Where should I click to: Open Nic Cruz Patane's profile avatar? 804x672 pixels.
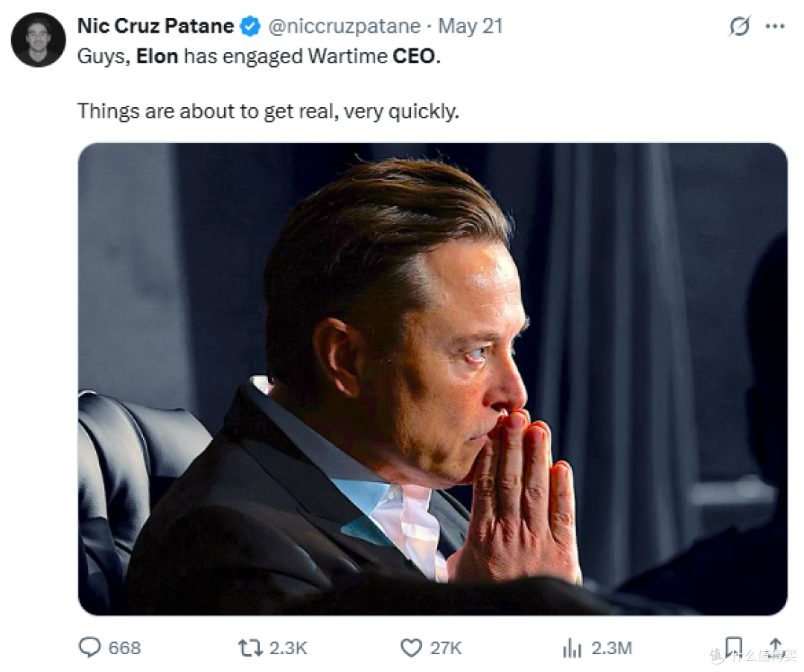point(39,39)
